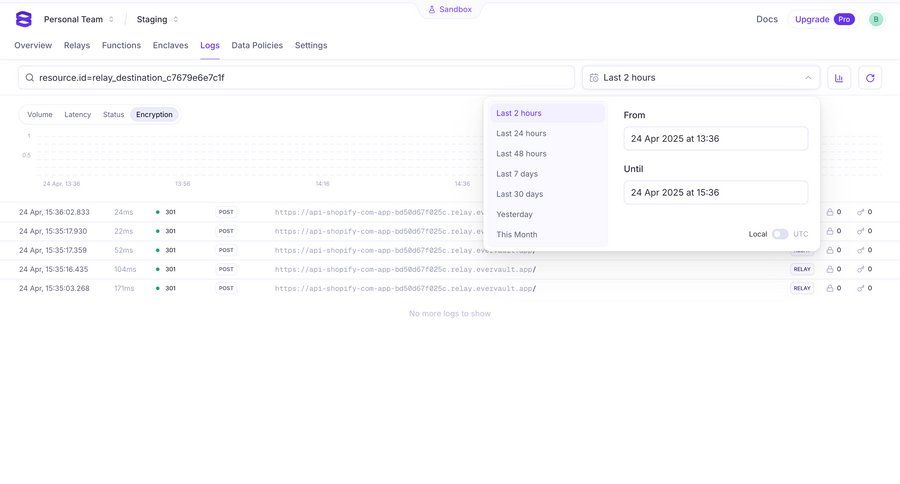
Task: Select the Encryption chart view
Action: pyautogui.click(x=154, y=115)
